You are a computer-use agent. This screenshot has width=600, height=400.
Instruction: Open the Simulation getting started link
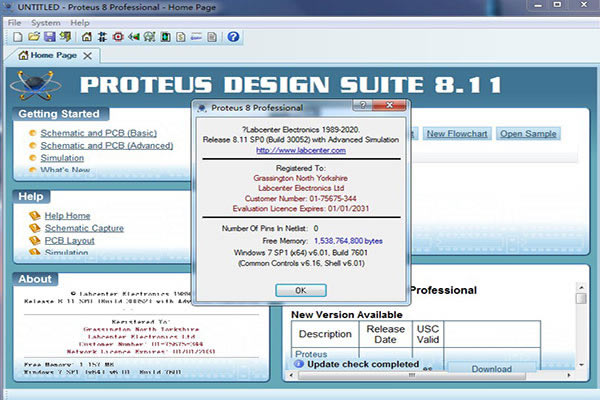[62, 158]
